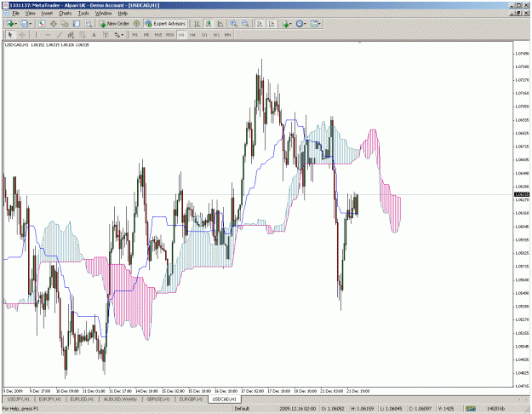Viewport: 532px width, 414px height.
Task: Launch the Strategy Tester icon
Action: pyautogui.click(x=89, y=24)
